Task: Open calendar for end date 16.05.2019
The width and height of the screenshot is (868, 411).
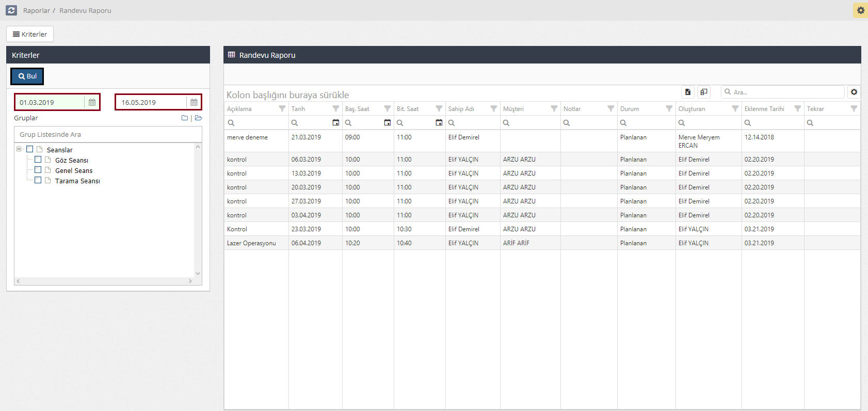Action: (x=194, y=102)
